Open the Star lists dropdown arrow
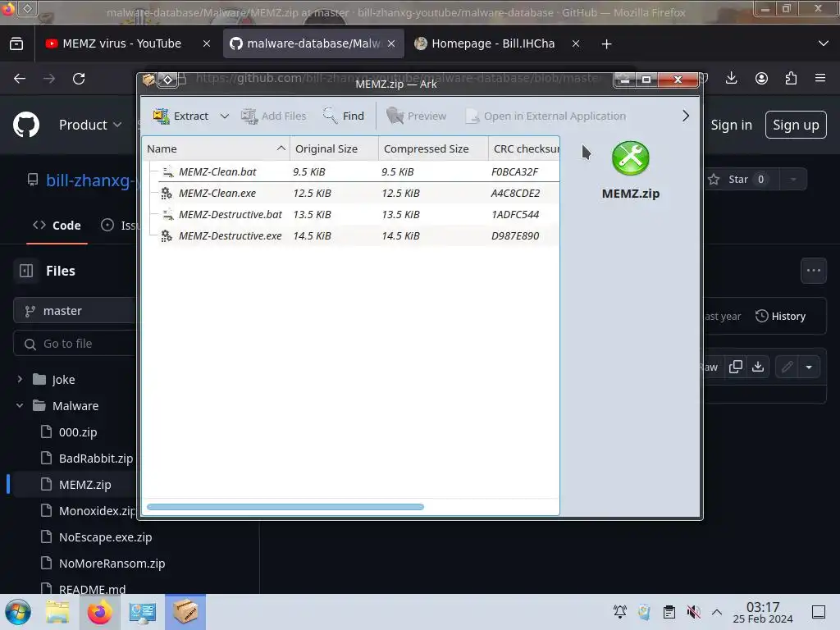 pos(793,180)
